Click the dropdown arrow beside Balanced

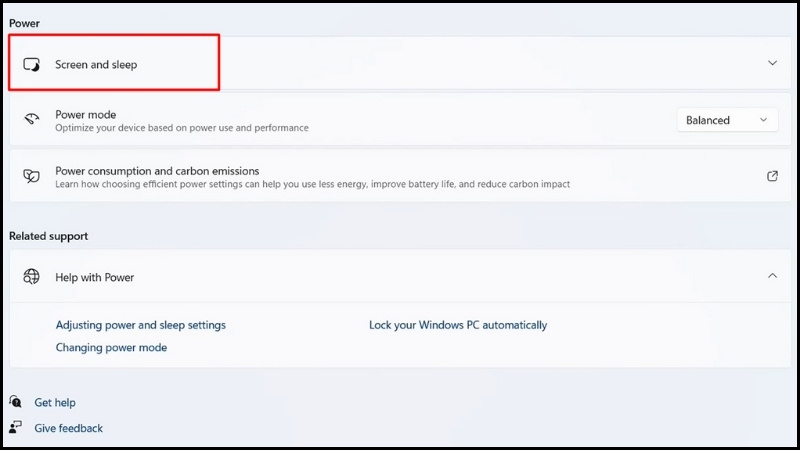click(763, 120)
